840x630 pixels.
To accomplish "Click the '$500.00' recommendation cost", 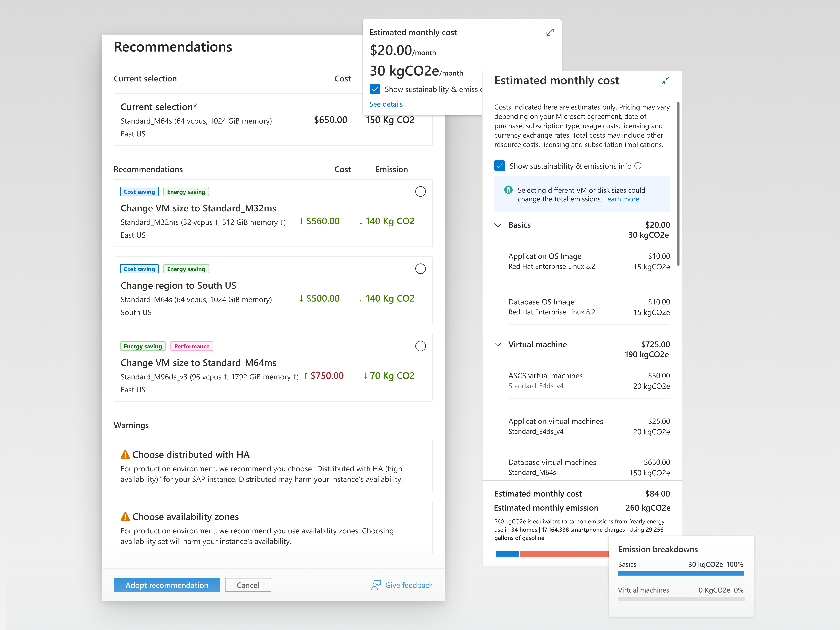I will (323, 298).
